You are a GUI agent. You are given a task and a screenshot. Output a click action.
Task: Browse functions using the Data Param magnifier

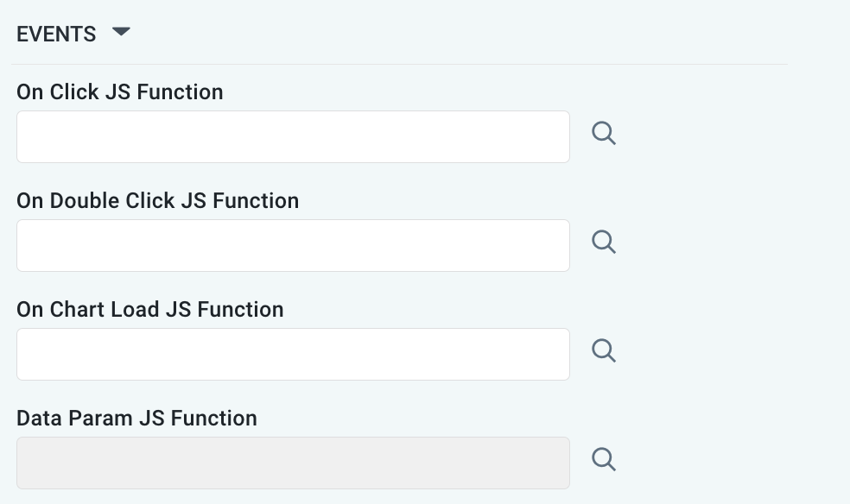coord(604,460)
